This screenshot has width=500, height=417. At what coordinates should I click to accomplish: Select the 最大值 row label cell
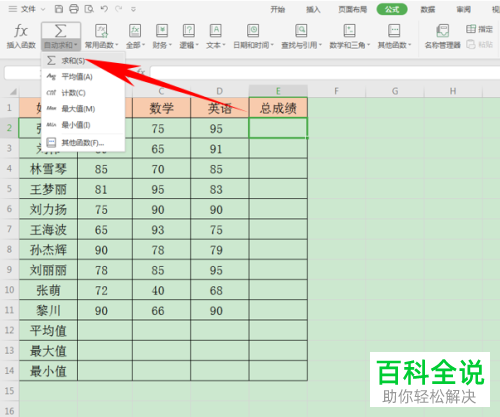pyautogui.click(x=48, y=351)
